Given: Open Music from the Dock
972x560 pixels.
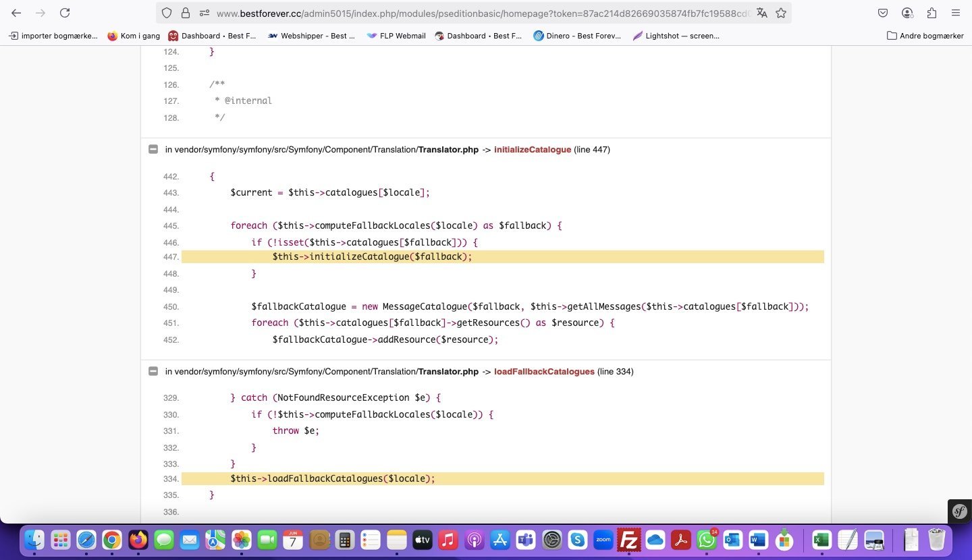Looking at the screenshot, I should (448, 540).
